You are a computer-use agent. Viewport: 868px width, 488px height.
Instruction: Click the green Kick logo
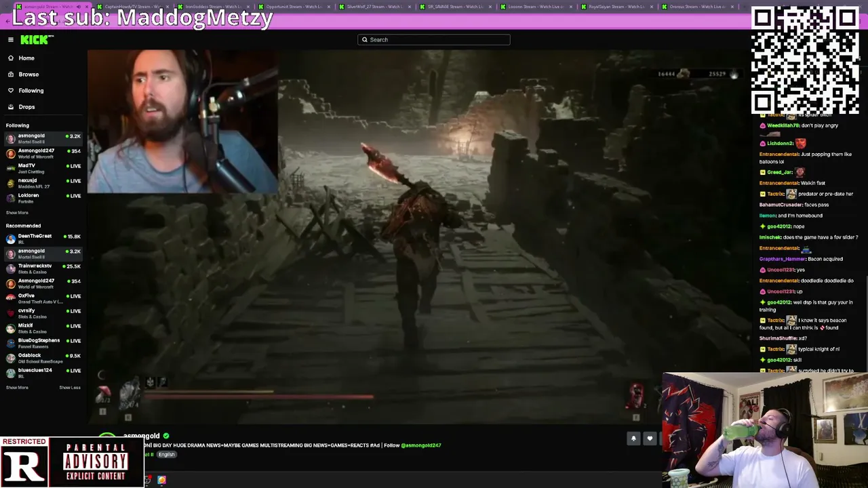pos(34,40)
